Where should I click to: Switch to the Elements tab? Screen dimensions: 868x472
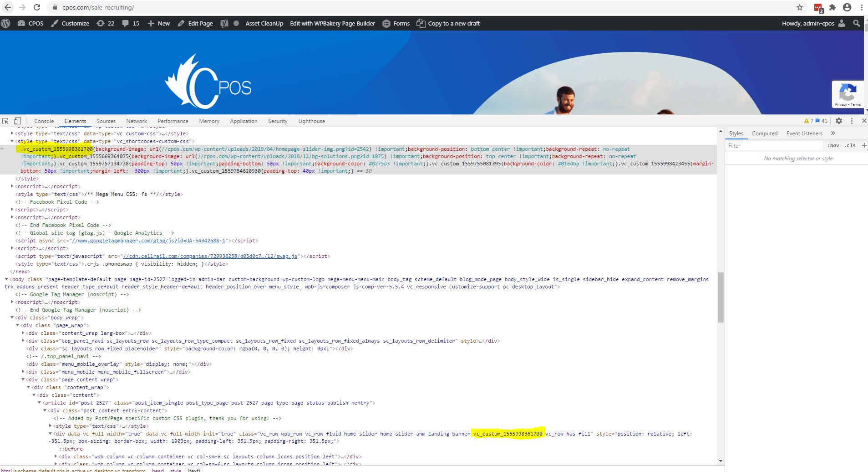pyautogui.click(x=75, y=121)
